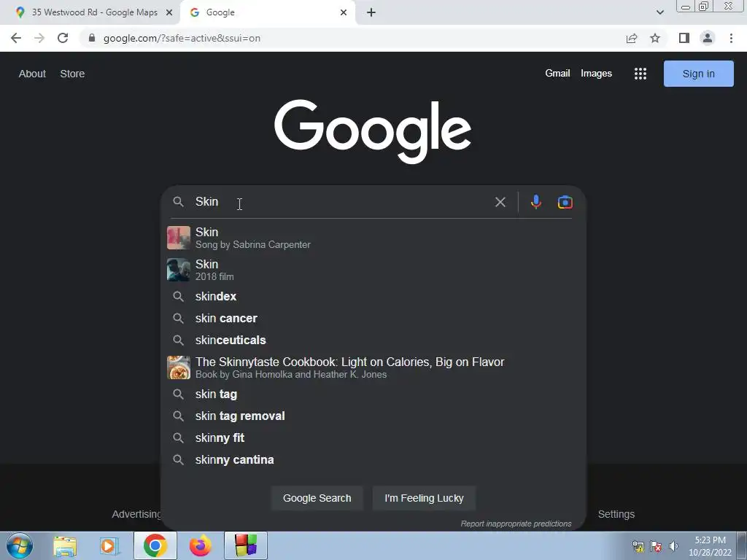Select the skindex suggestion

(x=373, y=296)
